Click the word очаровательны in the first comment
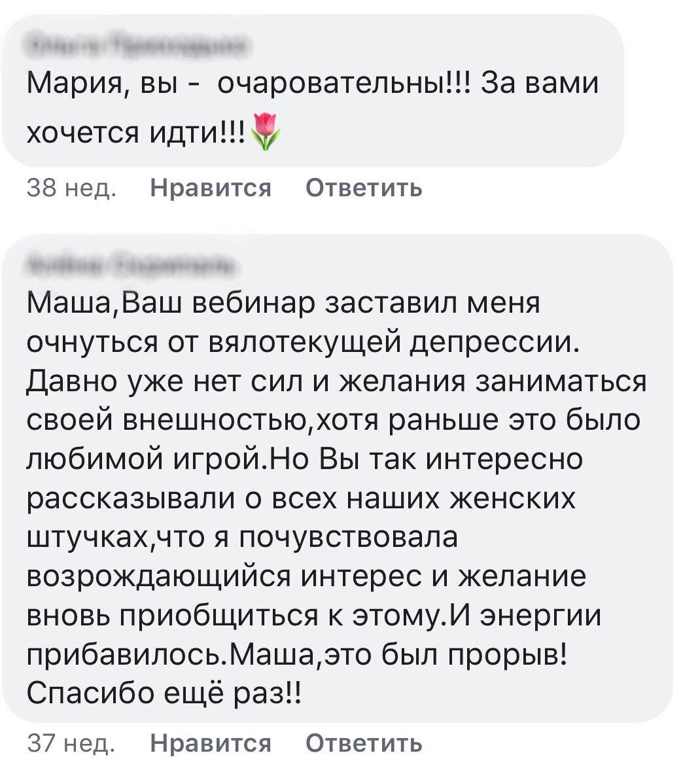 [x=340, y=84]
